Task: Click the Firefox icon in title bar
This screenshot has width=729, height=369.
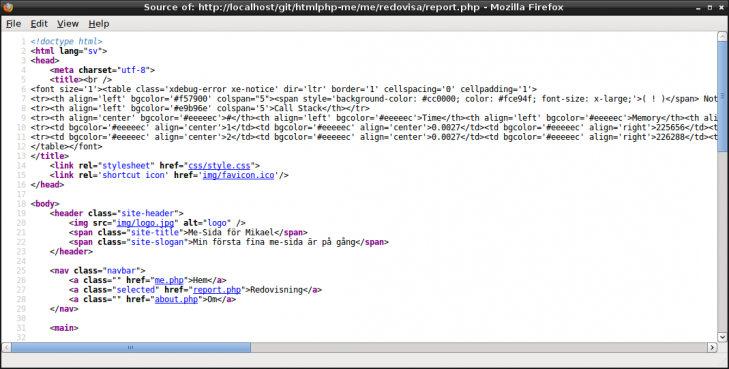Action: (x=8, y=7)
